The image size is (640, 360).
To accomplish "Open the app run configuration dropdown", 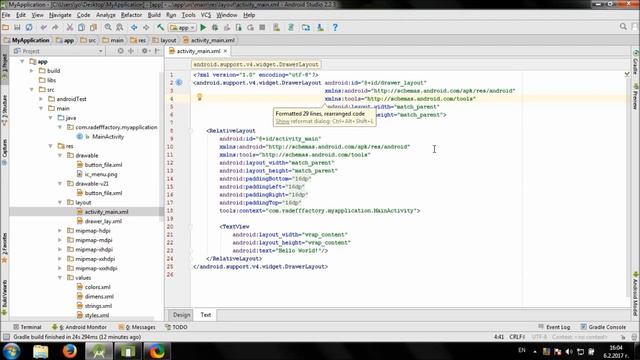I will (182, 28).
